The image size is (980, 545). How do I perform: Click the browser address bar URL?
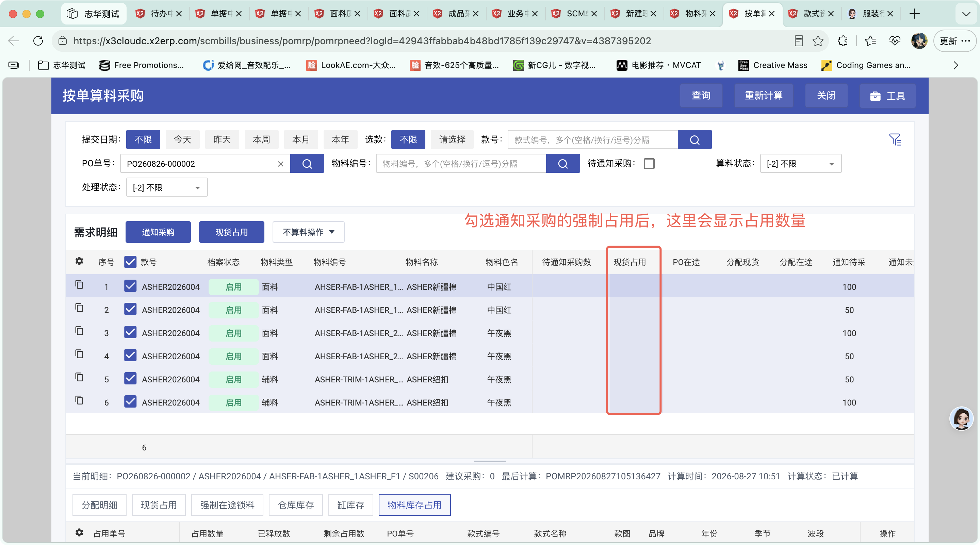tap(362, 41)
